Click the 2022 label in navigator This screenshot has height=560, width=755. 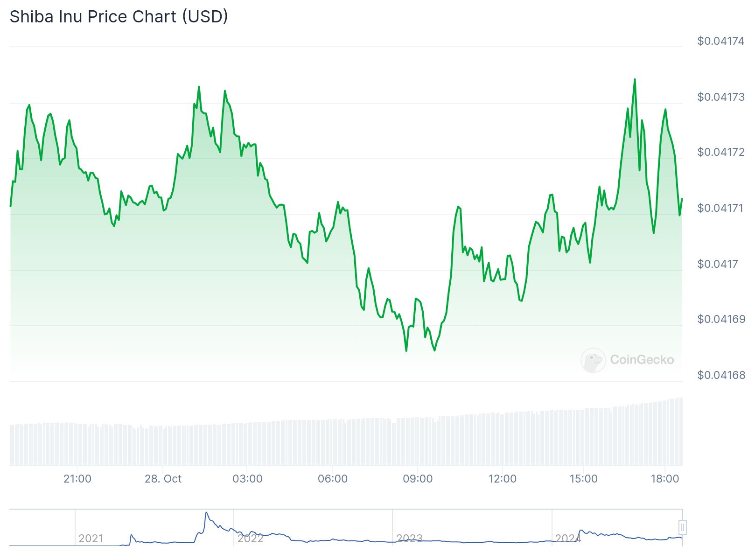(x=250, y=539)
